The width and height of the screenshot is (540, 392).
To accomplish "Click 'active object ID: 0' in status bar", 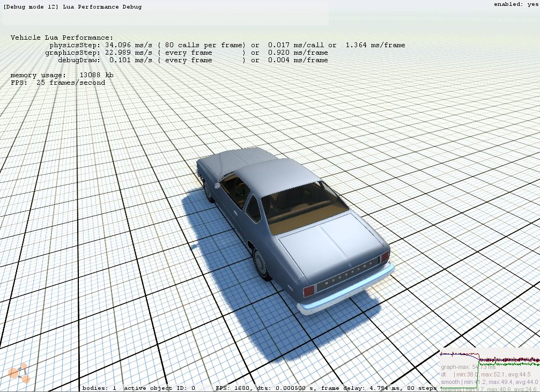I will (x=160, y=388).
